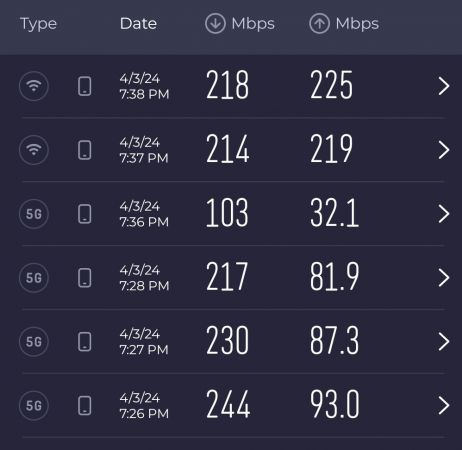Sort results by the Type column header
Image resolution: width=462 pixels, height=450 pixels.
pyautogui.click(x=38, y=25)
